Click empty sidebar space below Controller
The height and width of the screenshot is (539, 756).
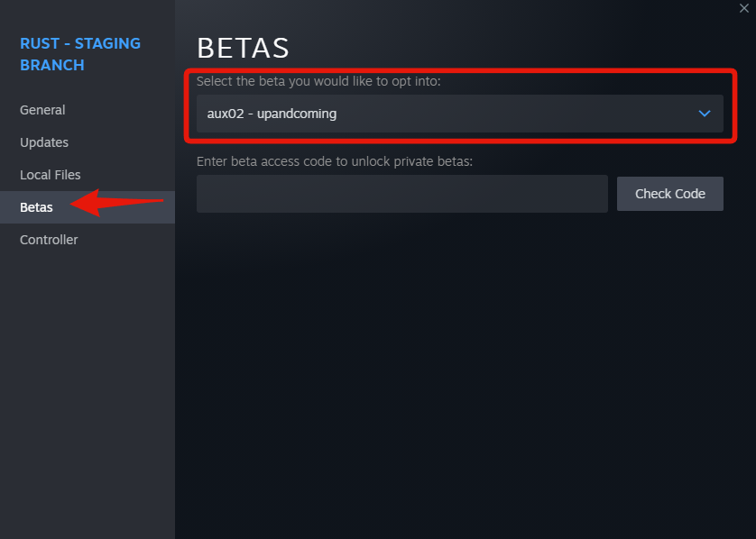88,386
